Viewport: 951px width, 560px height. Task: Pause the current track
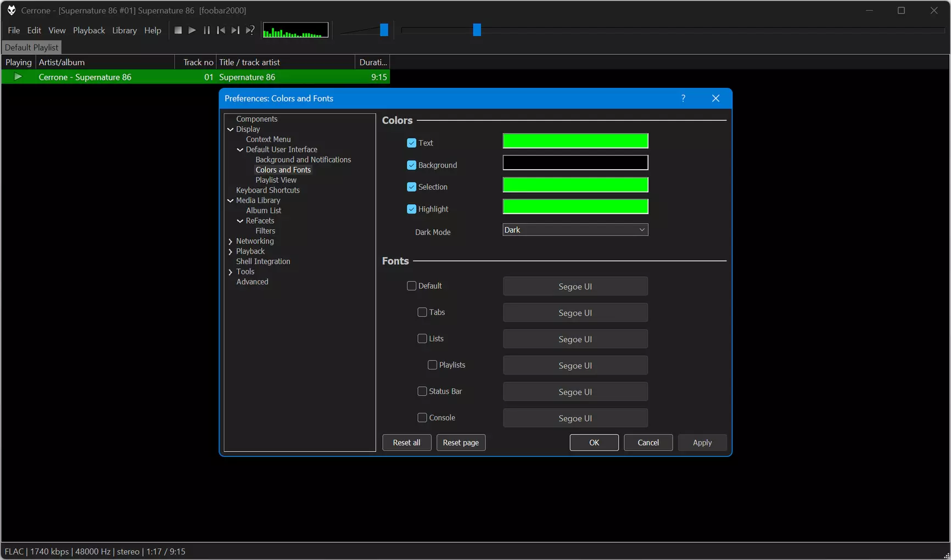[206, 30]
